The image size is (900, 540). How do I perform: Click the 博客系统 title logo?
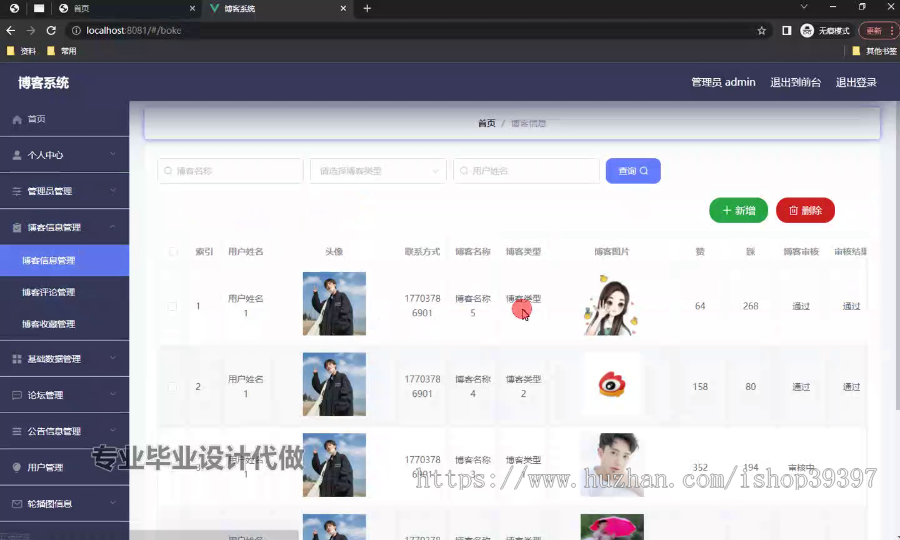pyautogui.click(x=44, y=83)
